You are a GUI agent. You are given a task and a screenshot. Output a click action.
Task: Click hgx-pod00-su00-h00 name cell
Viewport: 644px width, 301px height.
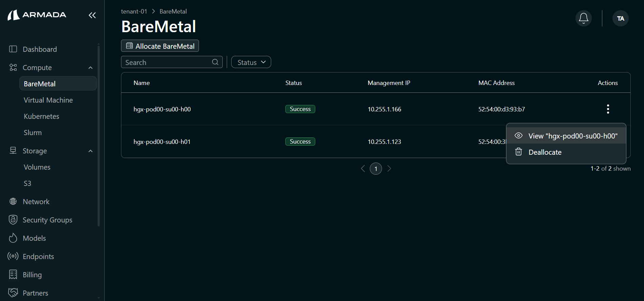click(x=162, y=109)
